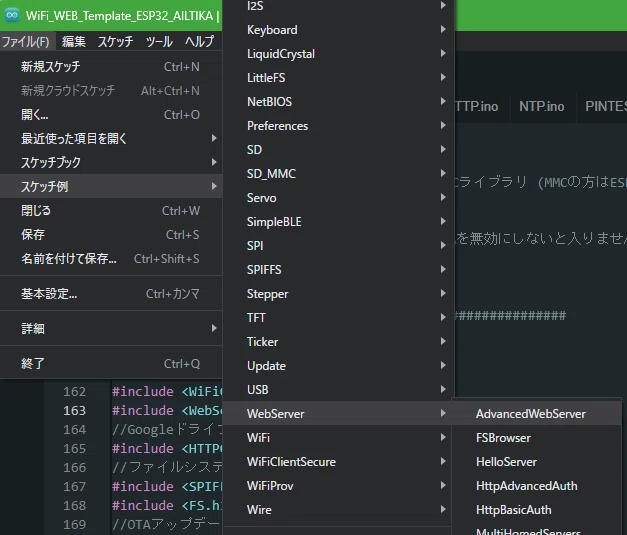The width and height of the screenshot is (627, 535).
Task: Expand the Wire examples submenu
Action: pyautogui.click(x=338, y=509)
